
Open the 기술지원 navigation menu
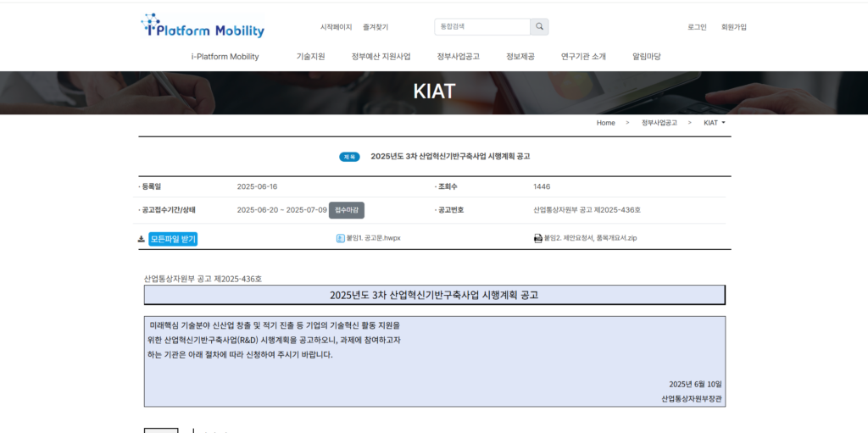pyautogui.click(x=310, y=57)
